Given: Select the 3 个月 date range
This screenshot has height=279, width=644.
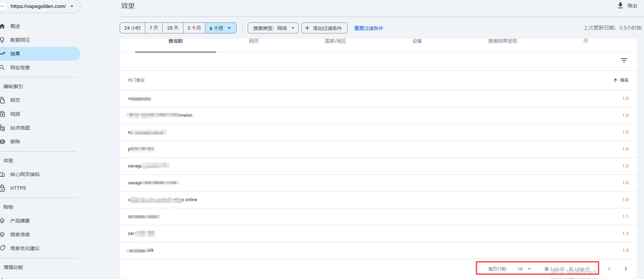Looking at the screenshot, I should coord(194,28).
